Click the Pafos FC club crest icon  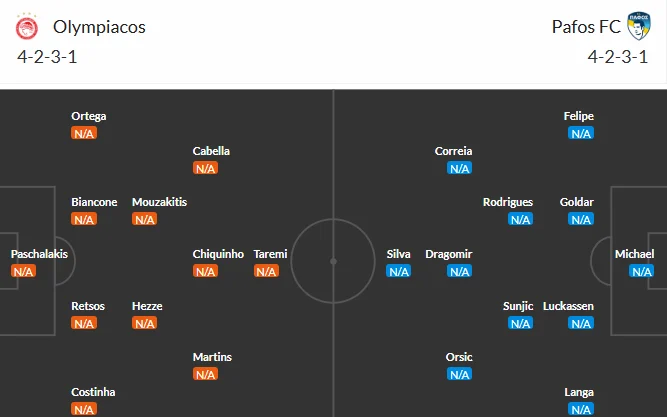(638, 26)
